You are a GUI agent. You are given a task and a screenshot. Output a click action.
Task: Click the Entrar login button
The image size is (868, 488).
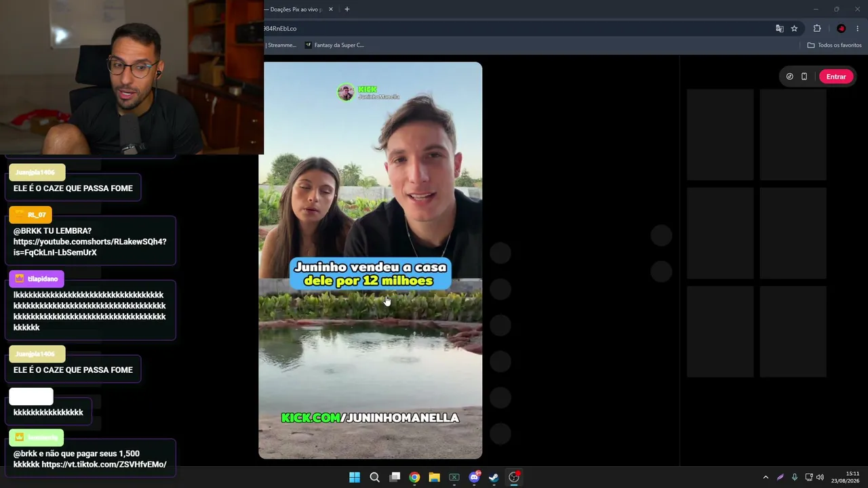tap(836, 77)
